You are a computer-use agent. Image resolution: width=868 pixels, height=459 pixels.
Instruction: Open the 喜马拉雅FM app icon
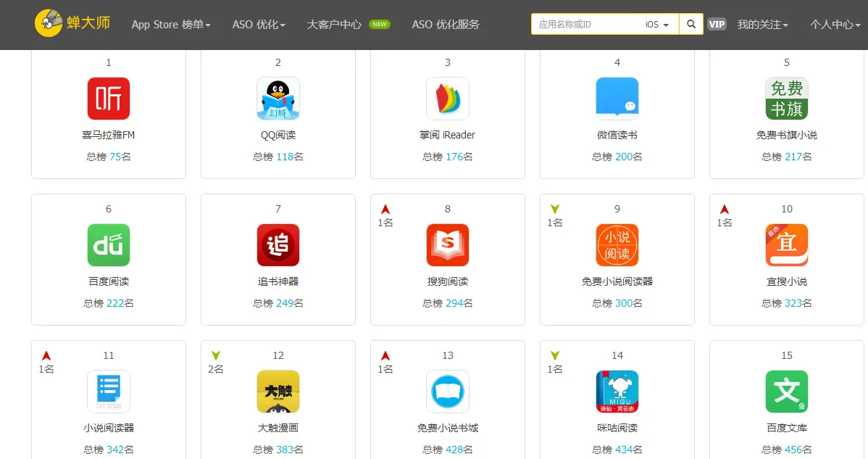coord(109,99)
